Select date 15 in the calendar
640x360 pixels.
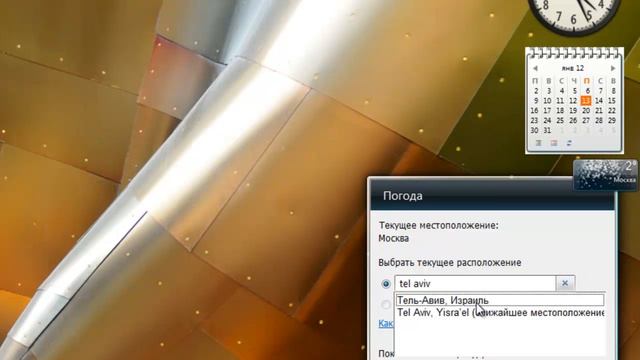[611, 100]
